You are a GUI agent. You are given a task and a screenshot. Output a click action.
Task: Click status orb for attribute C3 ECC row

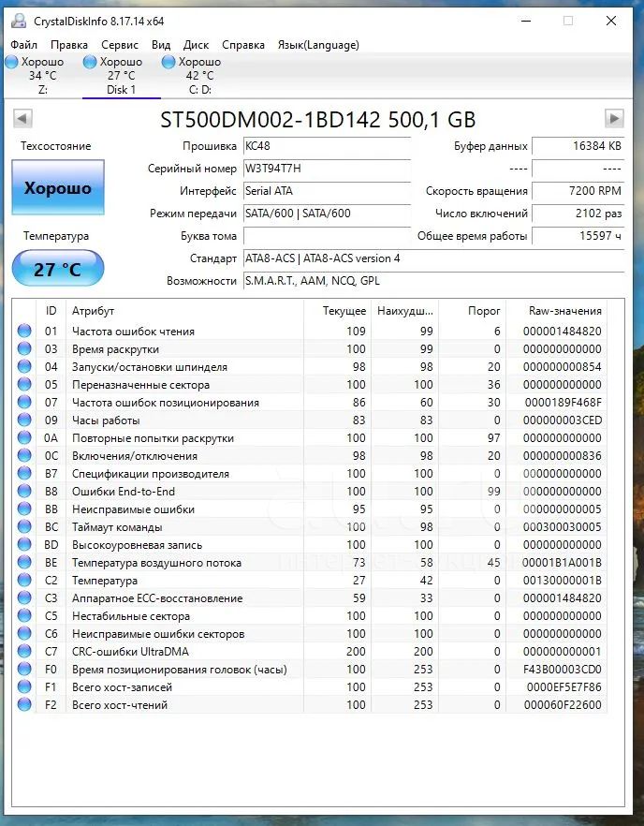24,597
